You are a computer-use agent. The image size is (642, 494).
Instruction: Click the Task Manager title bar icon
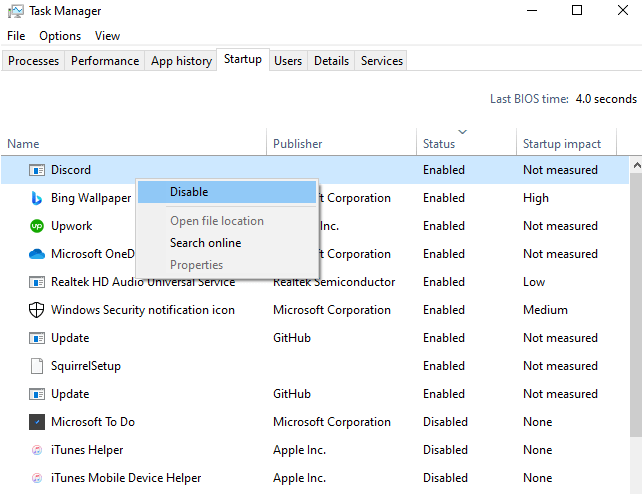[x=15, y=11]
